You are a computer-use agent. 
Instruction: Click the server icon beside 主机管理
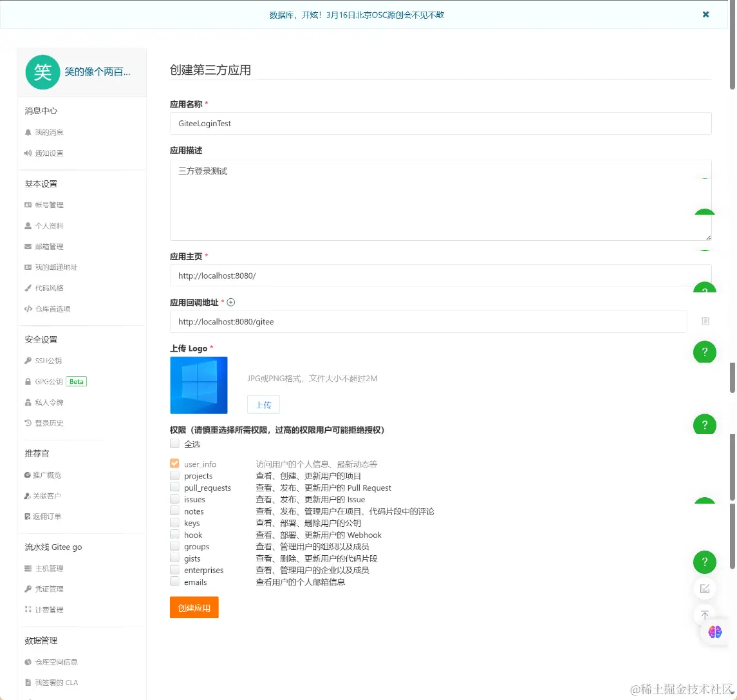click(28, 569)
